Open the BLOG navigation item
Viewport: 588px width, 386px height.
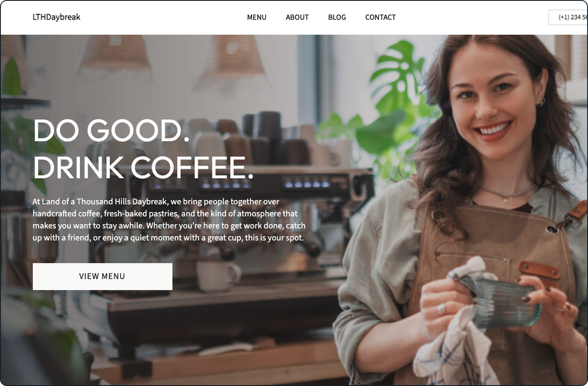(x=337, y=17)
